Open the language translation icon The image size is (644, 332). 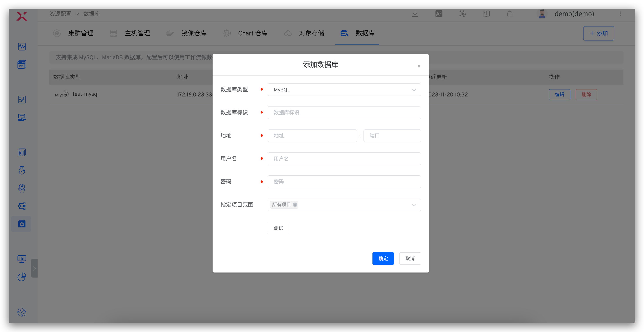(x=439, y=14)
